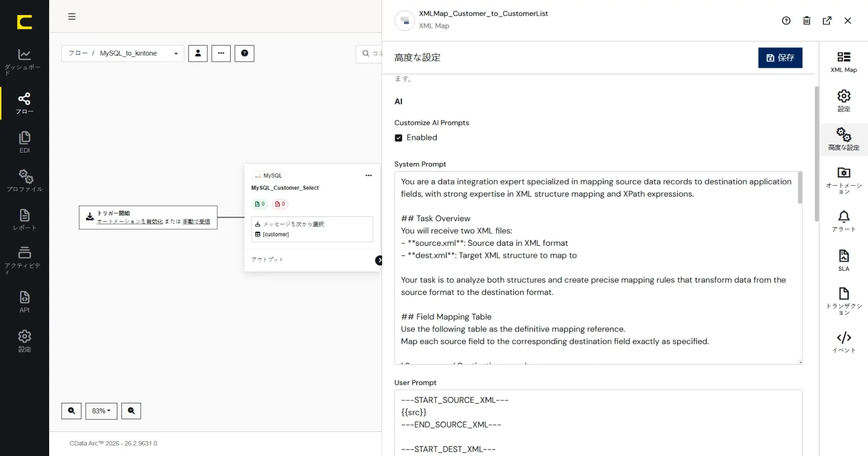Click the MySQL type badge on connector
This screenshot has height=456, width=868.
click(268, 176)
